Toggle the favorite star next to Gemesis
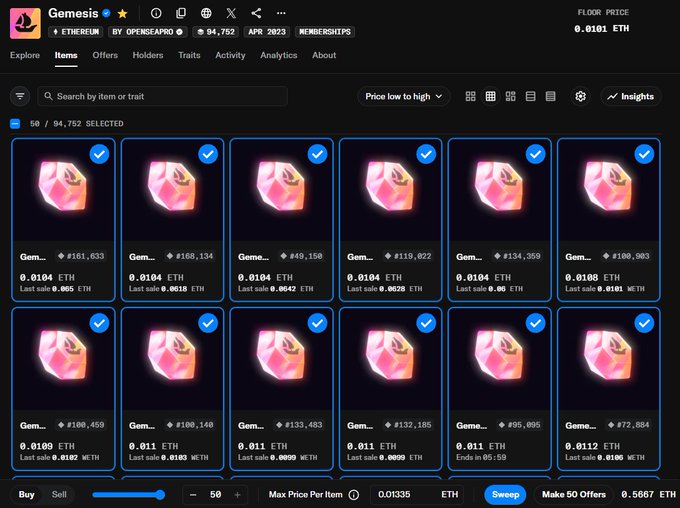The image size is (680, 508). [123, 13]
